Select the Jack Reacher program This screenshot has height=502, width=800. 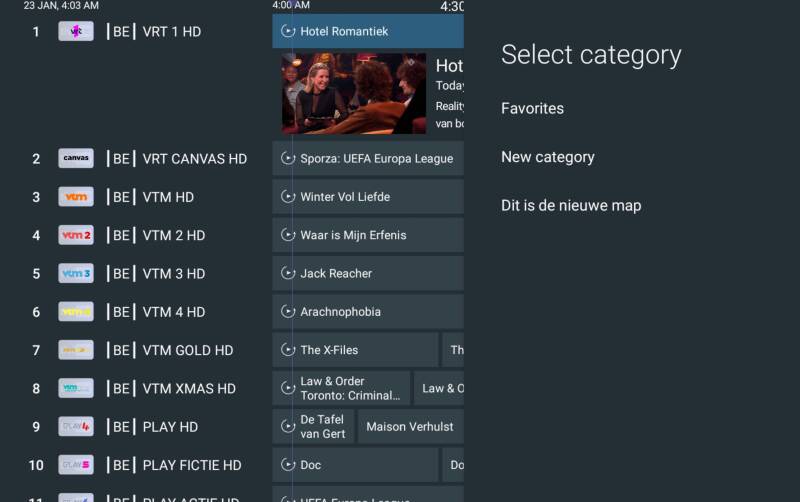(x=367, y=273)
